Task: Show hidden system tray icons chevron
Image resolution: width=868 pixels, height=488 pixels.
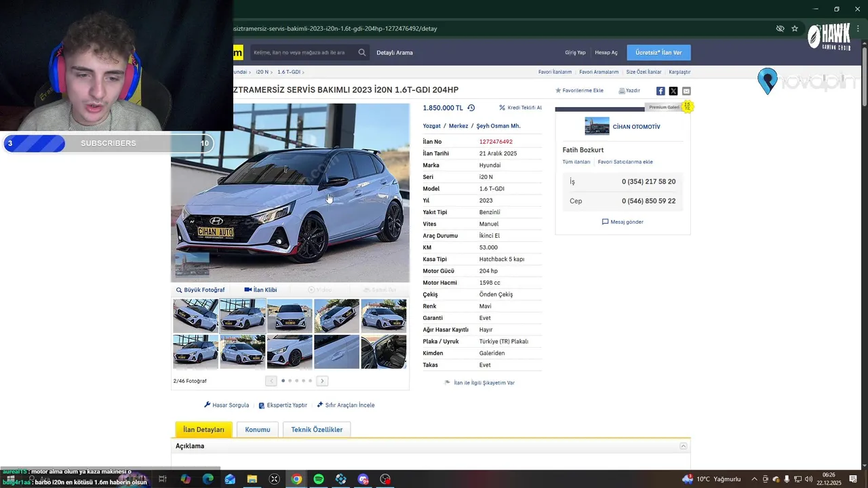Action: point(755,479)
